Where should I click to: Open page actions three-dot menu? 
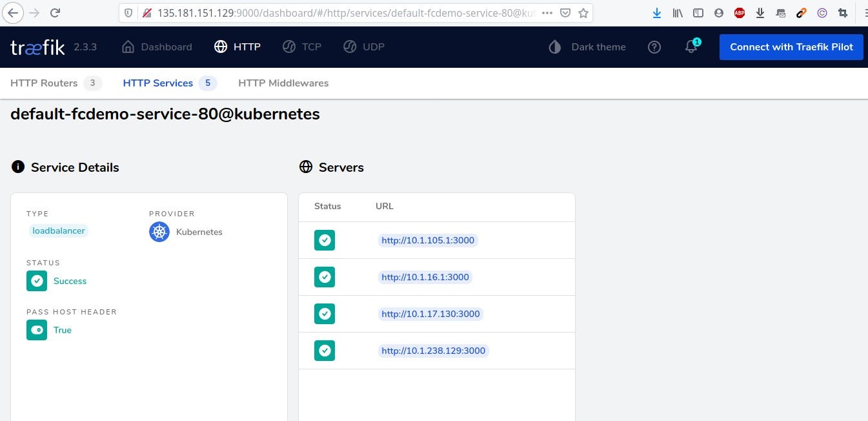[547, 12]
